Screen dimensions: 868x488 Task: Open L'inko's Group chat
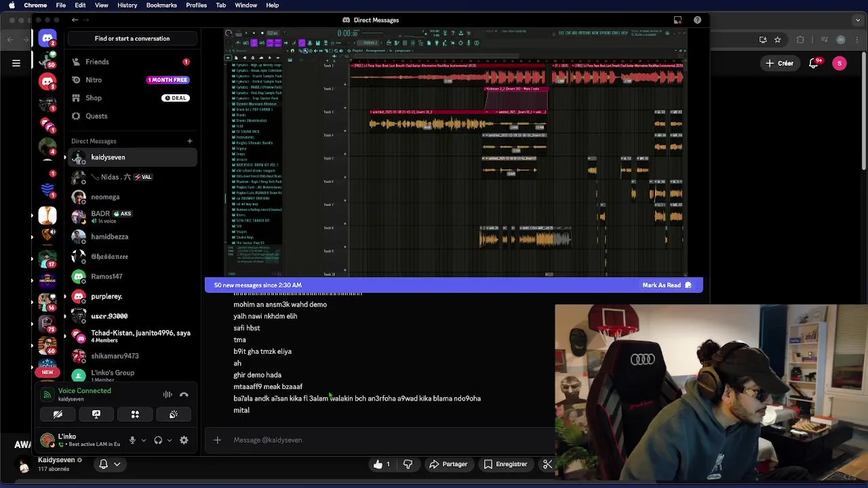pos(132,375)
